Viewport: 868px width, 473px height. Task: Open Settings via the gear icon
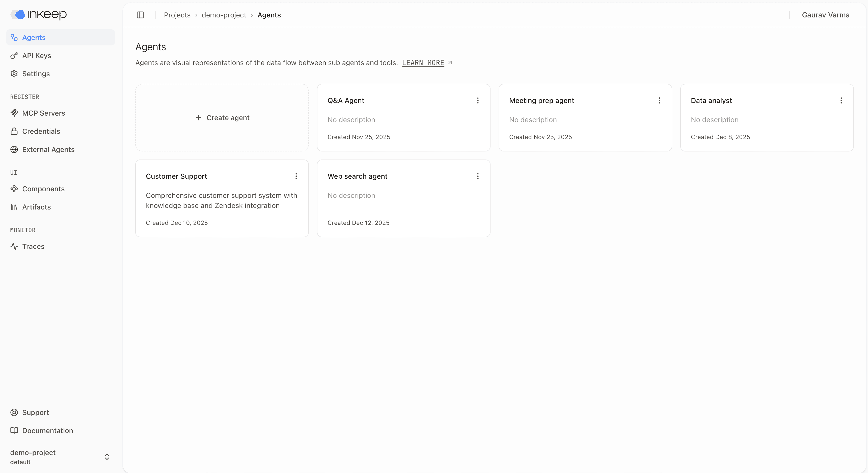pos(14,73)
